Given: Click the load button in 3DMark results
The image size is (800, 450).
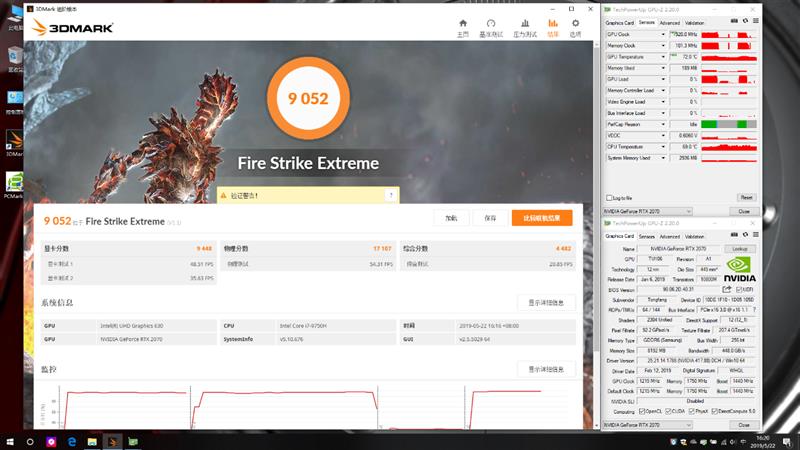Looking at the screenshot, I should coord(451,218).
